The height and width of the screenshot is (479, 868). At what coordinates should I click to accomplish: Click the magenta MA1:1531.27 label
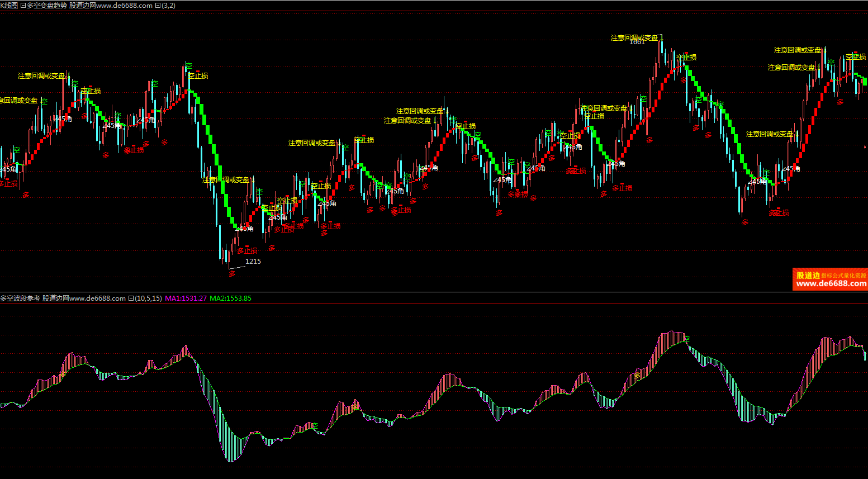pyautogui.click(x=186, y=298)
